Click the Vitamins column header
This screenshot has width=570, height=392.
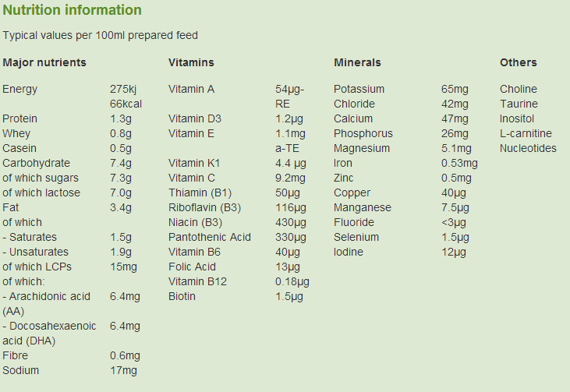[x=191, y=63]
